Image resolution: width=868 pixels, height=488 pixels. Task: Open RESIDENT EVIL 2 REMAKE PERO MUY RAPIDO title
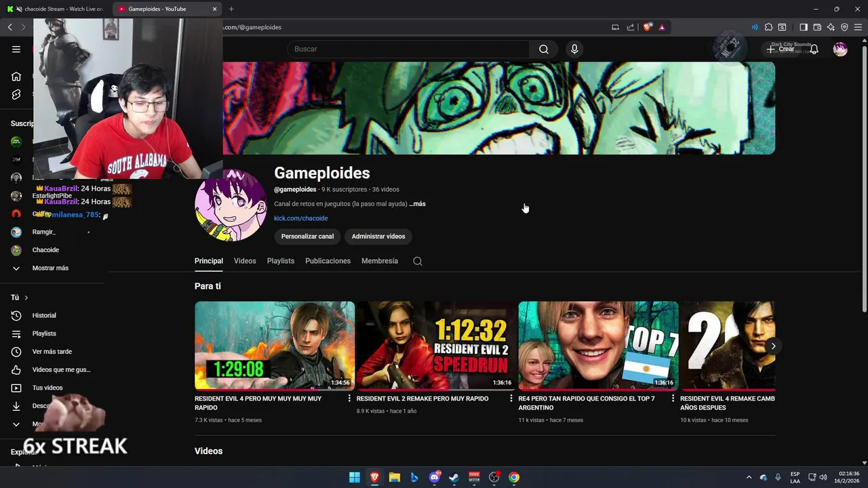pos(422,399)
